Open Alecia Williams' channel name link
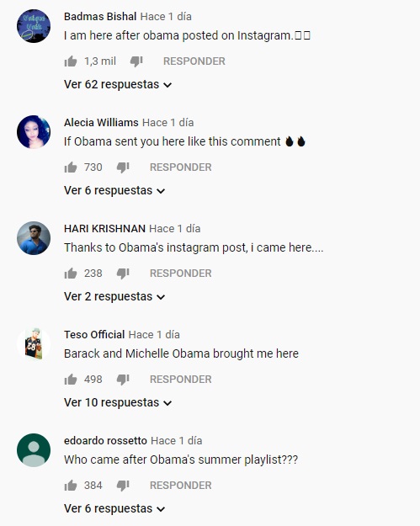The width and height of the screenshot is (420, 526). pos(101,122)
